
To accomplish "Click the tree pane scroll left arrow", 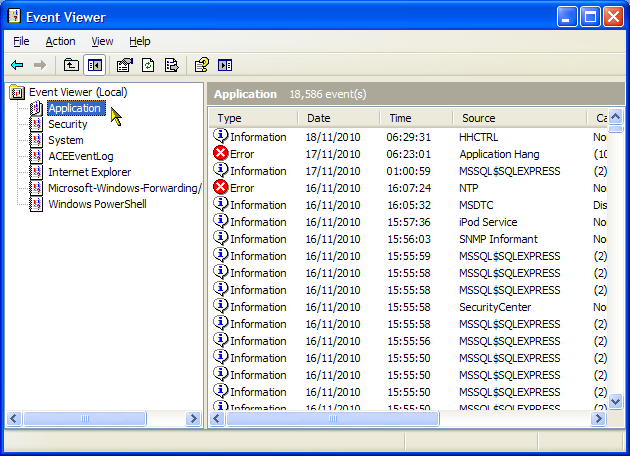I will 14,419.
